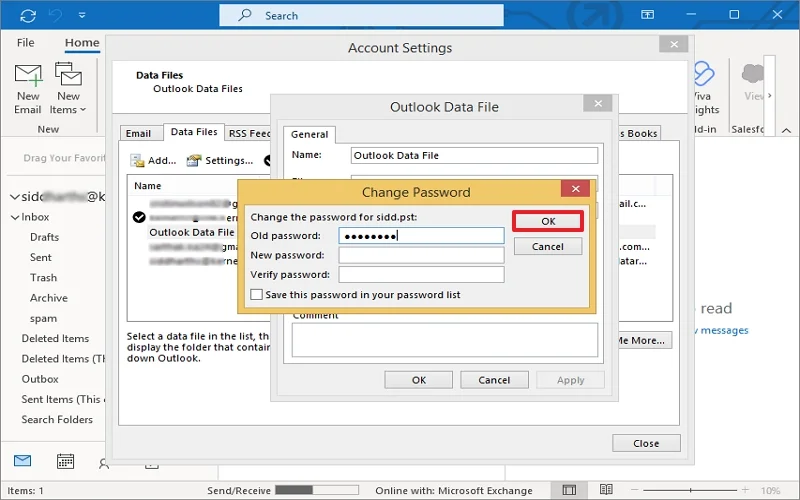Screen dimensions: 800x500
Task: Switch to Reading view icon in status bar
Action: tap(606, 490)
